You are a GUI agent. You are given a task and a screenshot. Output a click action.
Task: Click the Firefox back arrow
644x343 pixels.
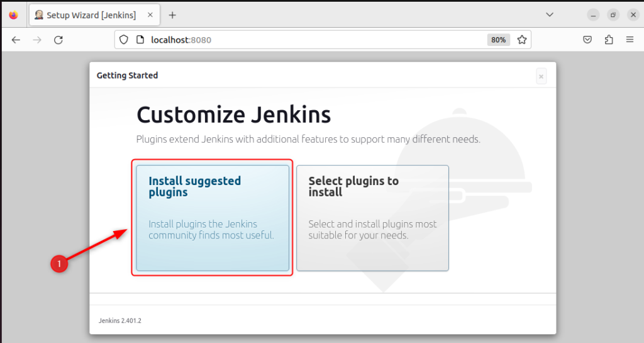coord(16,40)
